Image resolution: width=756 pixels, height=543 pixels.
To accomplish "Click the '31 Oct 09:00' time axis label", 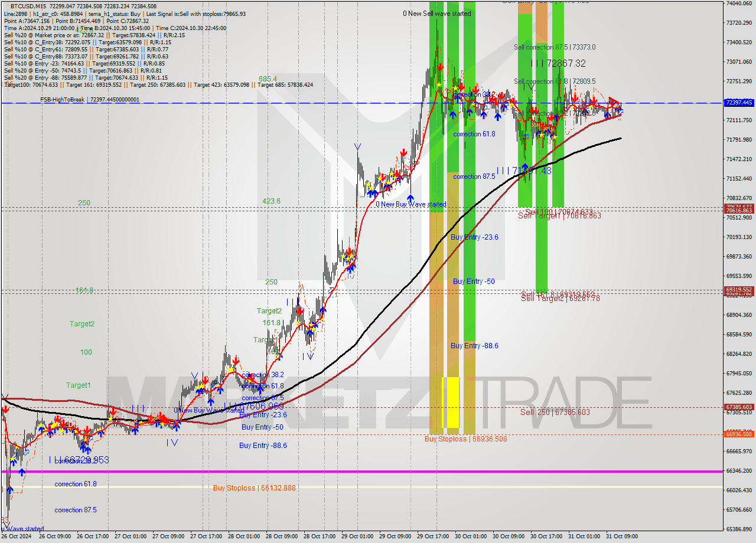I will pos(621,537).
